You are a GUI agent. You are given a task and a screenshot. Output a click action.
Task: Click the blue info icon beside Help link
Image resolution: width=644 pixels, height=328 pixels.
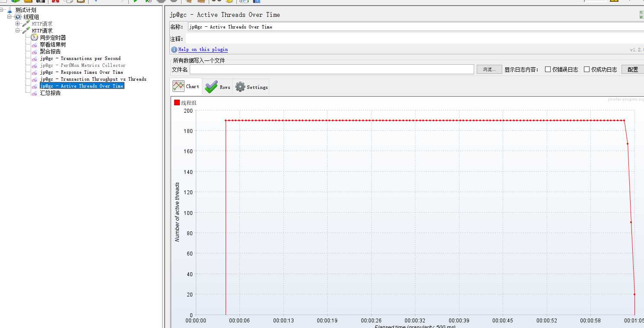tap(174, 50)
